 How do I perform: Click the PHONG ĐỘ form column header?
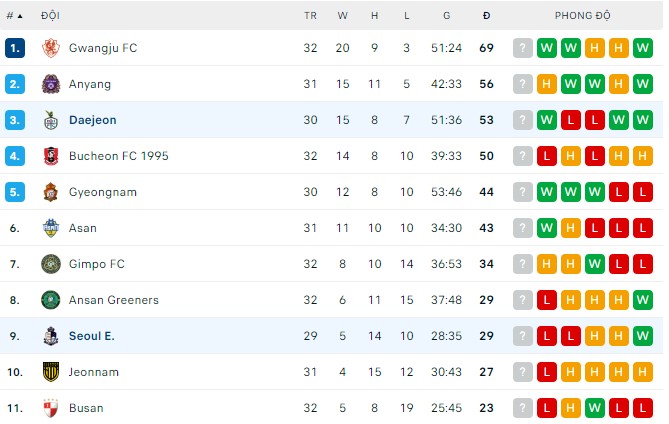(x=582, y=16)
